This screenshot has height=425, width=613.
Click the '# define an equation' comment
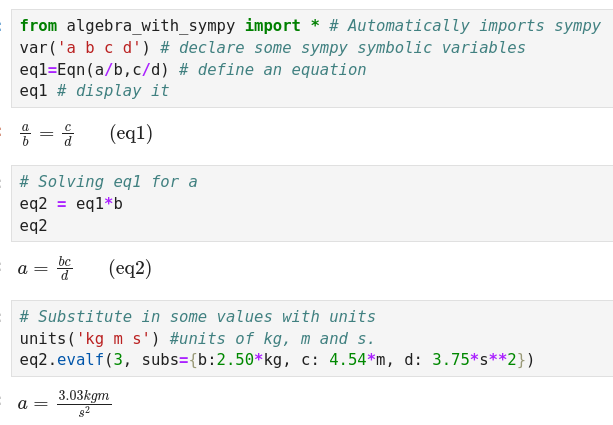(x=272, y=70)
